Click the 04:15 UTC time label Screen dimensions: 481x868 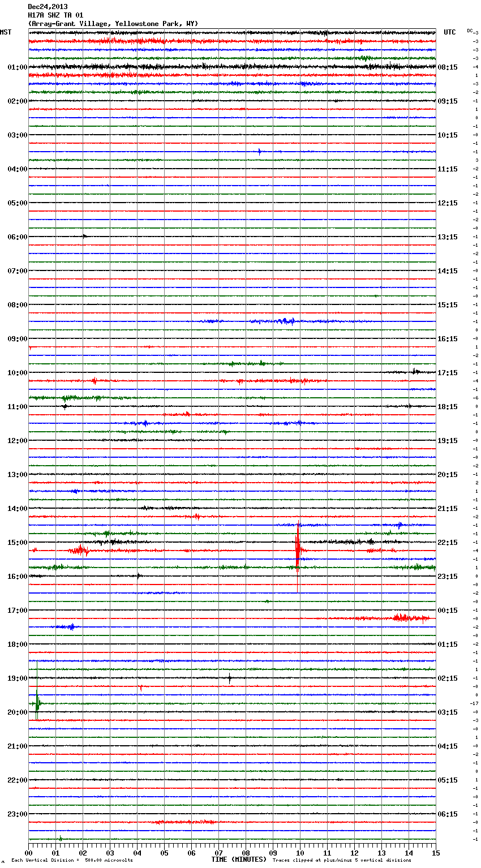coord(448,746)
